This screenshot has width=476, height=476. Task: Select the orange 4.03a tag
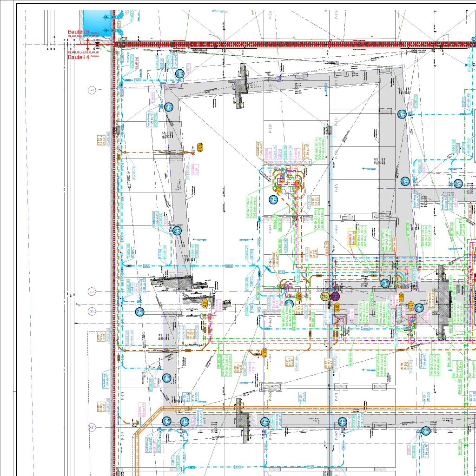[200, 147]
